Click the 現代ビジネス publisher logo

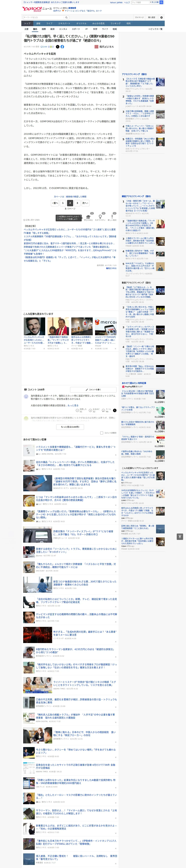point(104,47)
